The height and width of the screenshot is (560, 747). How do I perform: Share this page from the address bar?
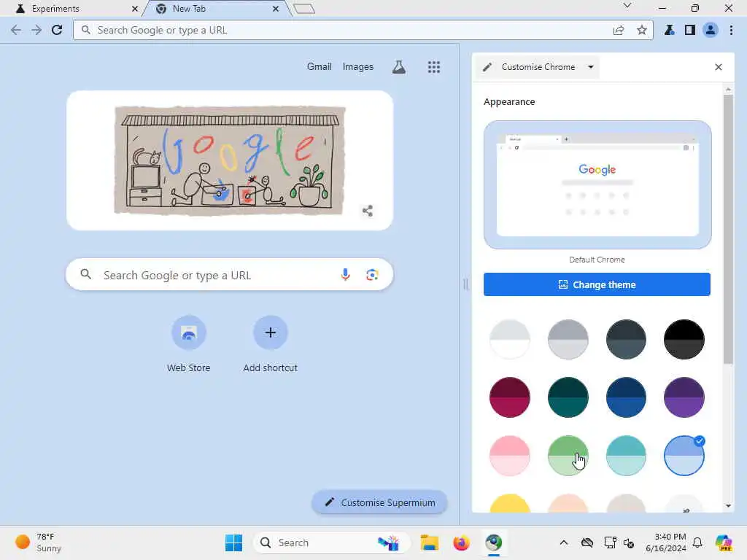(619, 30)
